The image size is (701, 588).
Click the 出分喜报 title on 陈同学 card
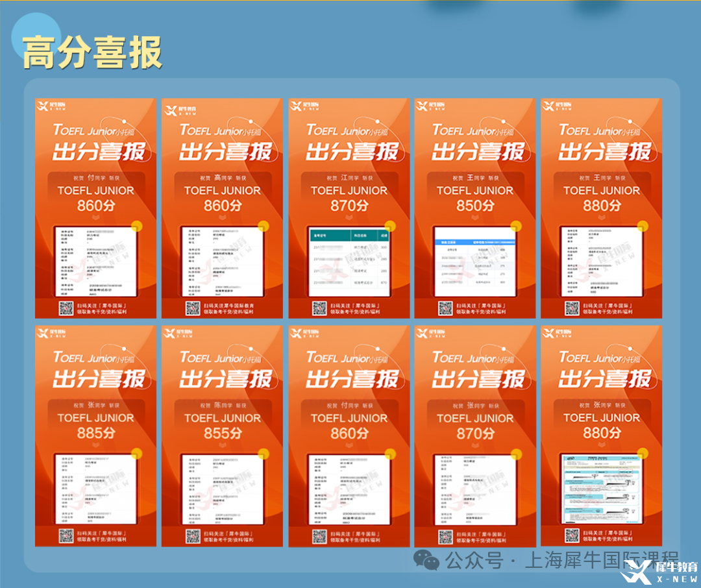[x=226, y=379]
